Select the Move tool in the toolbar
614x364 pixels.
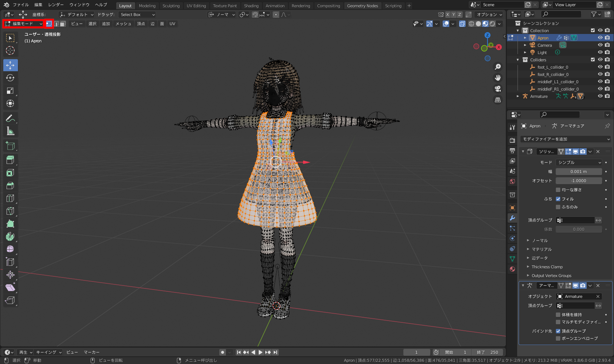10,65
